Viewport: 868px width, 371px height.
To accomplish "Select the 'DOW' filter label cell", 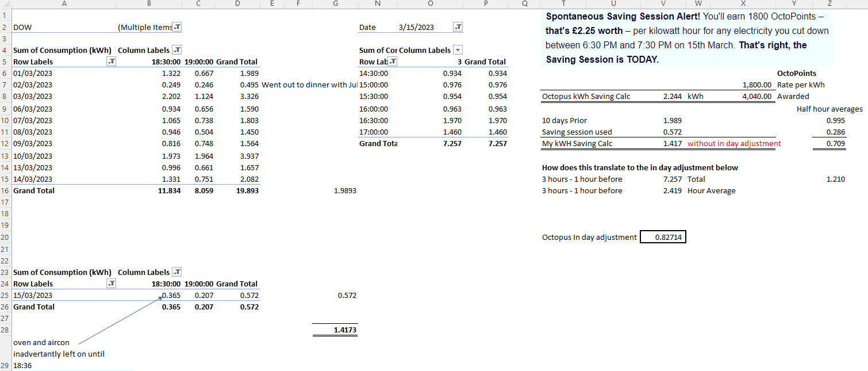I will tap(22, 27).
